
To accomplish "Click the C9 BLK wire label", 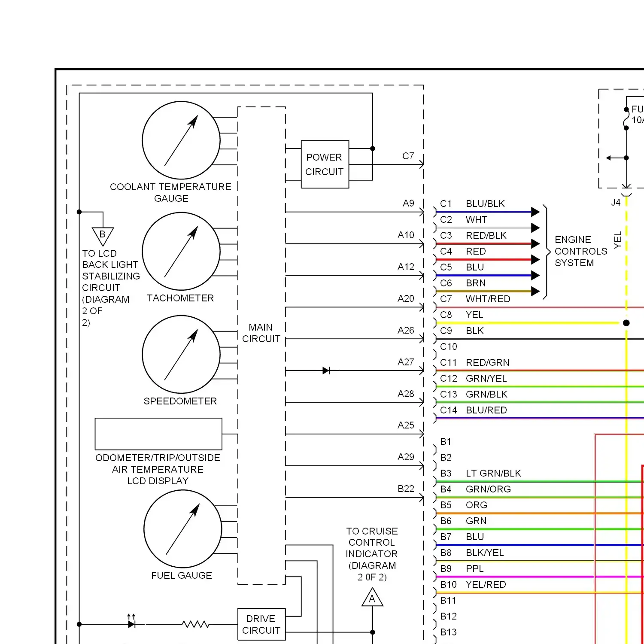I will coord(462,331).
